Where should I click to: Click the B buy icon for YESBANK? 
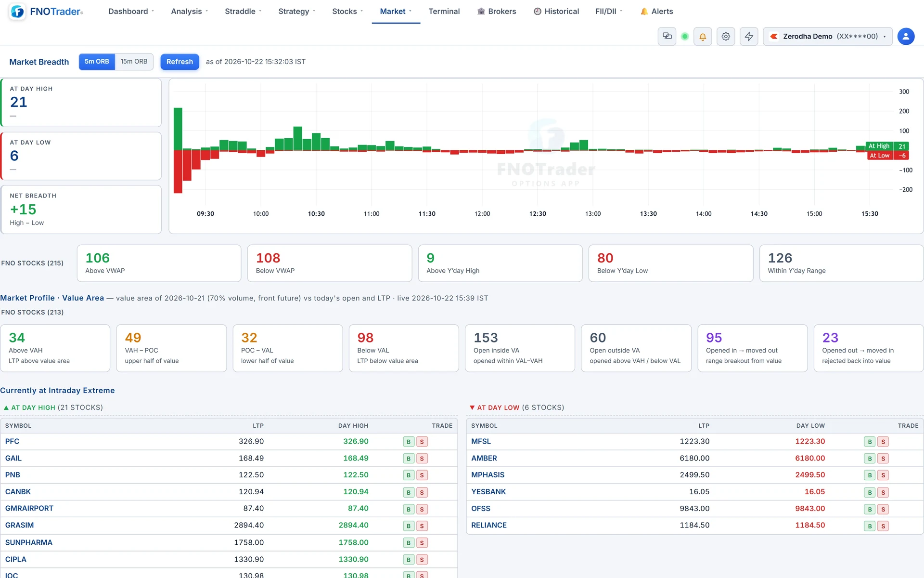[870, 492]
